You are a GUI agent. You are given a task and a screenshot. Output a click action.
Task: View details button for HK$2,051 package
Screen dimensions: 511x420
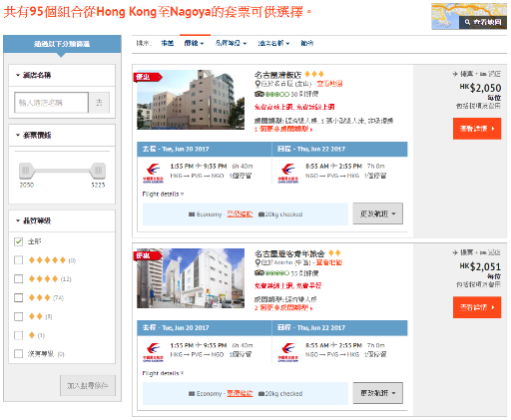point(477,307)
